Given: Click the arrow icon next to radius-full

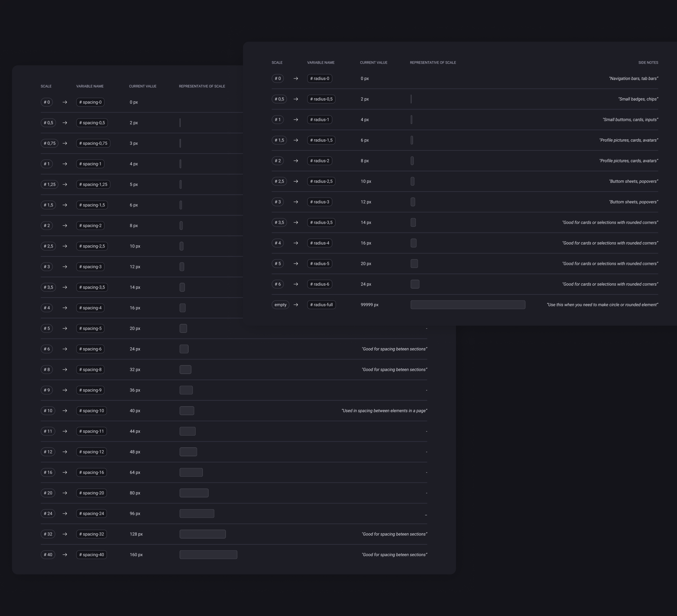Looking at the screenshot, I should coord(296,305).
